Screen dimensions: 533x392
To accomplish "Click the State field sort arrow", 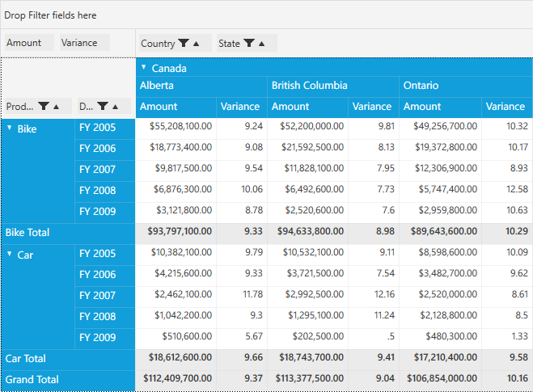I will click(x=261, y=44).
